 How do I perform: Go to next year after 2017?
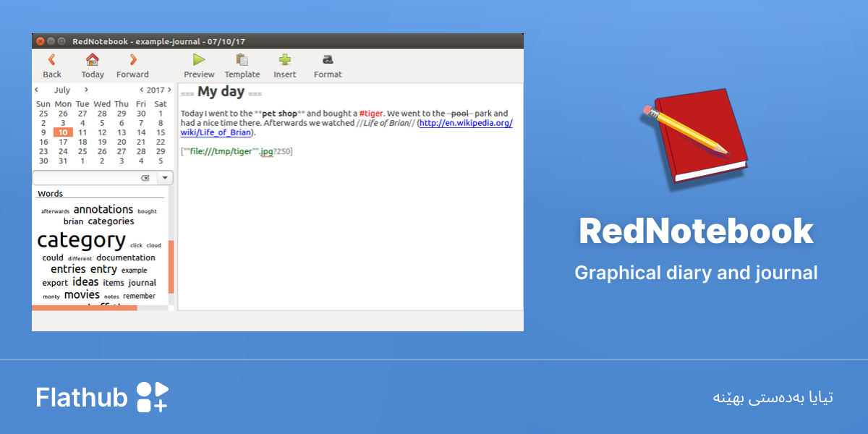coord(169,90)
